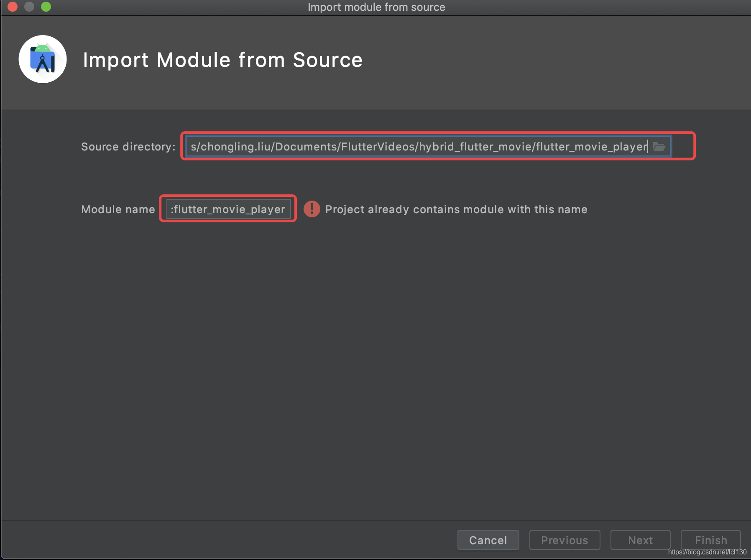
Task: Click the red error exclamation icon
Action: click(x=312, y=209)
